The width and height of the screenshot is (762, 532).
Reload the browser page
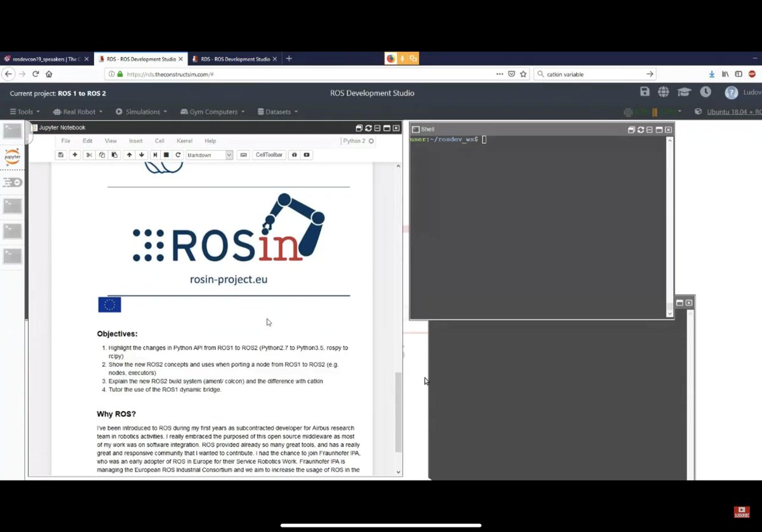coord(36,74)
